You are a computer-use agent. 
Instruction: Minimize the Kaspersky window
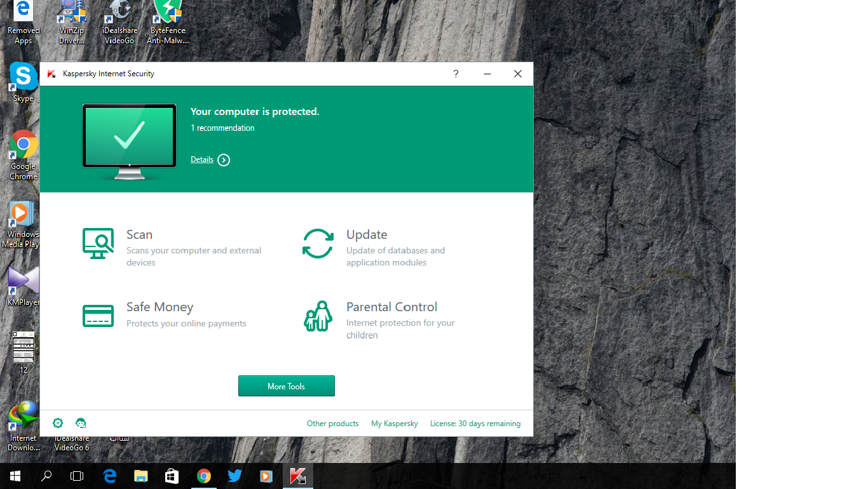487,74
